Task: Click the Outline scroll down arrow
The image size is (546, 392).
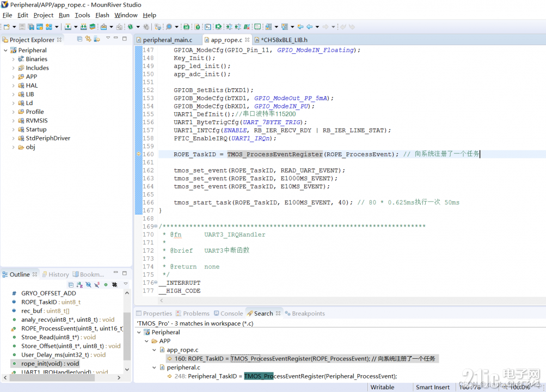Action: coord(127,370)
